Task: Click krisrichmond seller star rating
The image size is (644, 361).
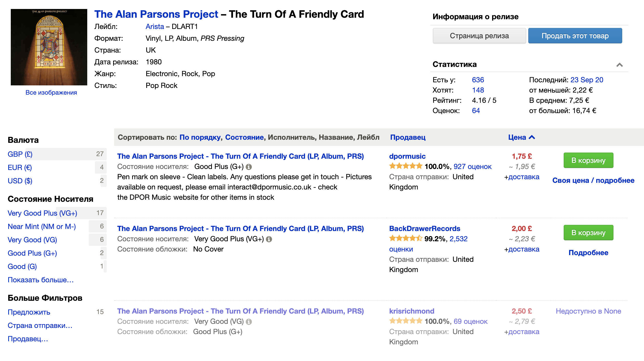Action: tap(406, 321)
